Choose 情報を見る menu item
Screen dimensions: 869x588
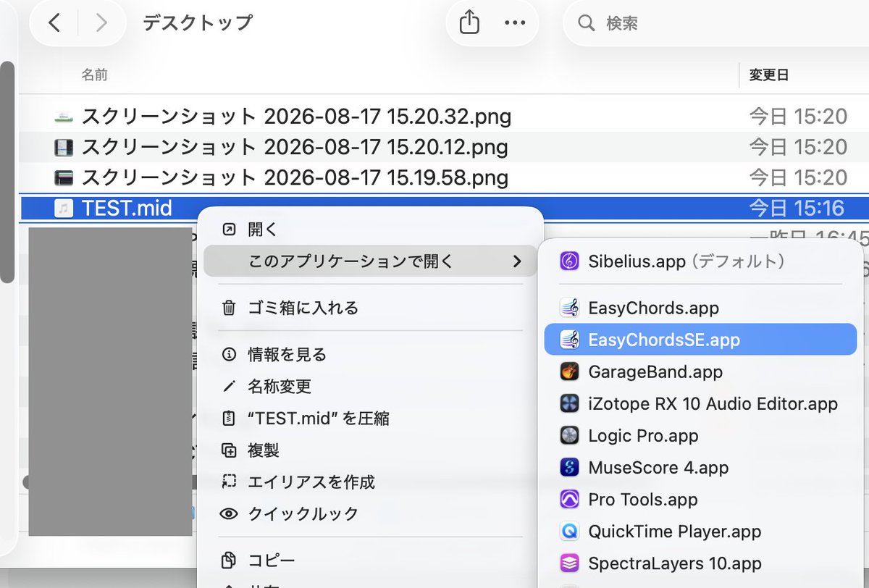pyautogui.click(x=370, y=354)
